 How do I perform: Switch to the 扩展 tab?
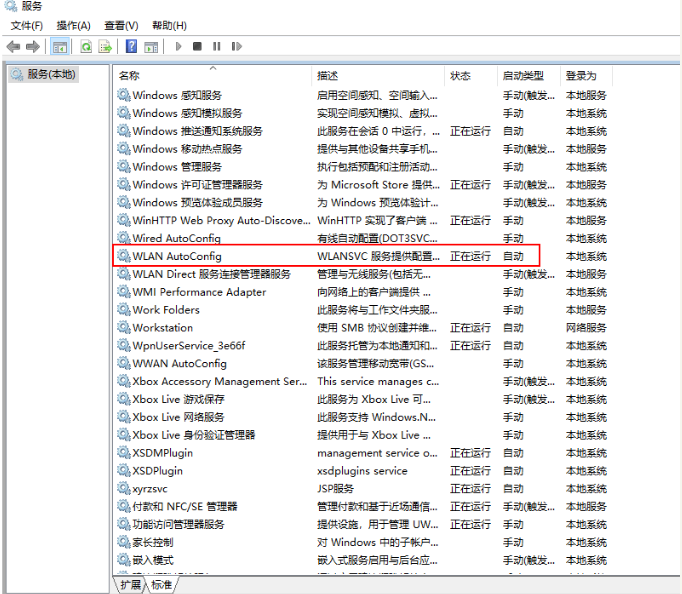(130, 584)
